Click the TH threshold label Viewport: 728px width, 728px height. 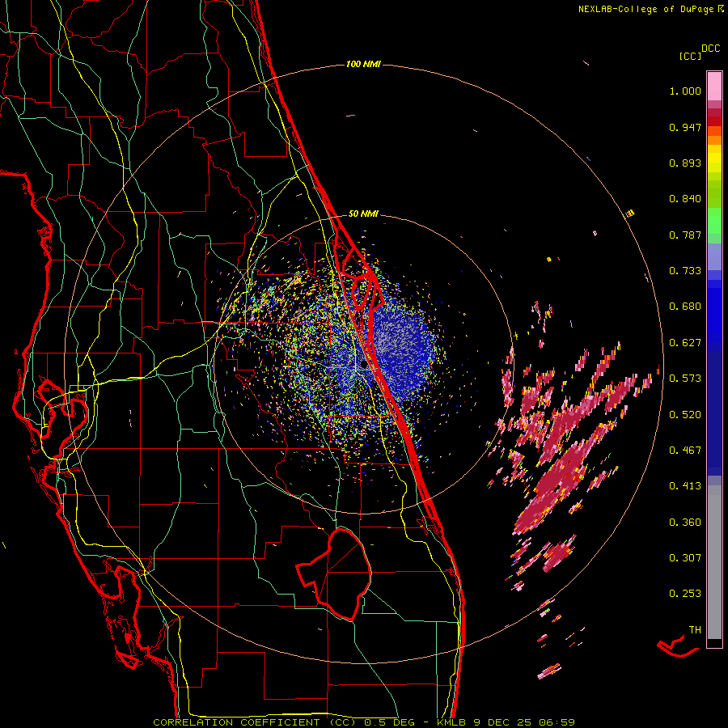click(x=695, y=630)
